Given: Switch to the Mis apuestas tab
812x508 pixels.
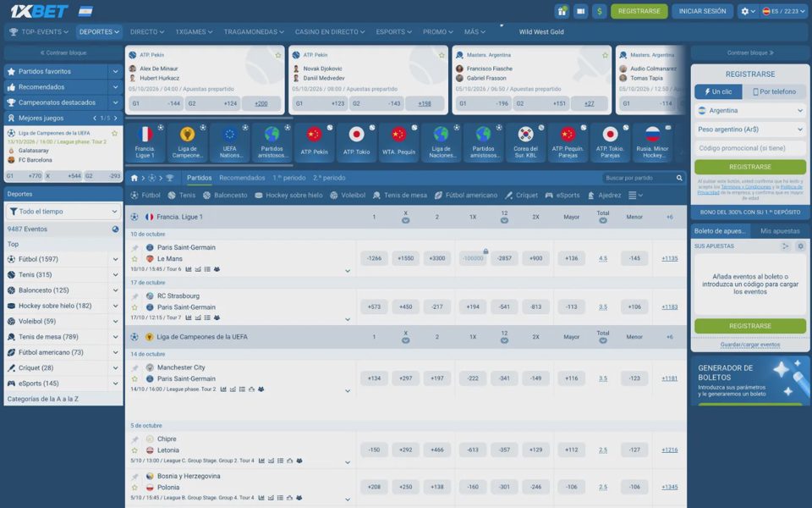Looking at the screenshot, I should coord(780,231).
